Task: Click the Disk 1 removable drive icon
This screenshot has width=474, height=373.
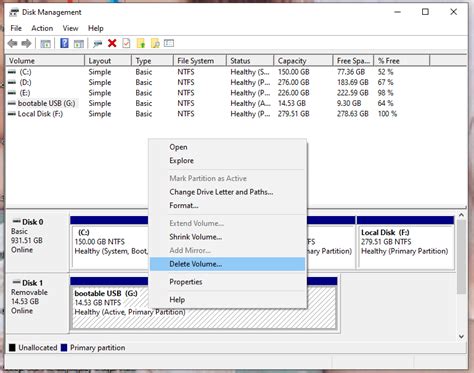Action: (16, 282)
